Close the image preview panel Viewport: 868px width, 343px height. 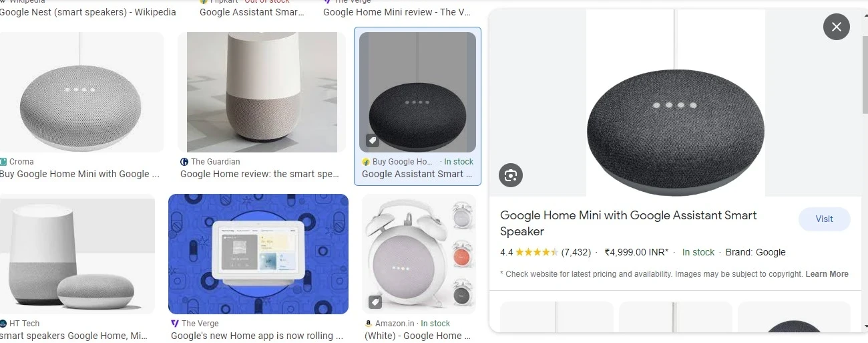(x=836, y=27)
